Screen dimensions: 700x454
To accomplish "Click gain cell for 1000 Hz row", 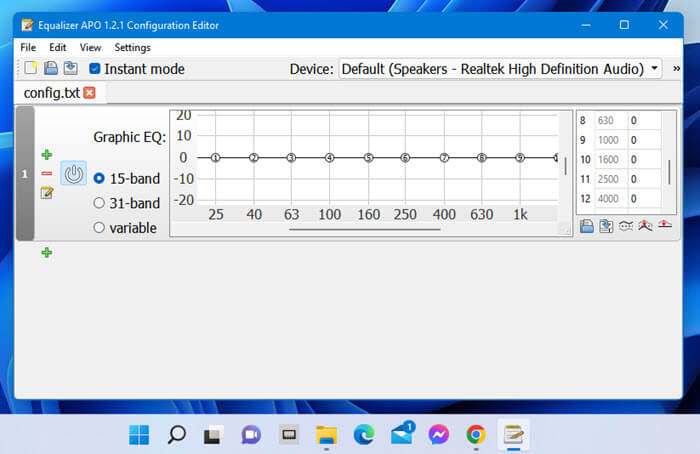I will point(644,140).
